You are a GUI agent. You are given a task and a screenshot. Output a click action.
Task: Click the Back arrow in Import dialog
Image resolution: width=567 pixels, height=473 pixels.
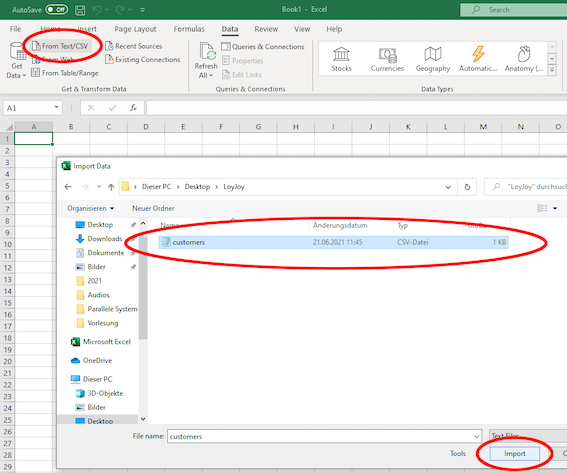[68, 187]
